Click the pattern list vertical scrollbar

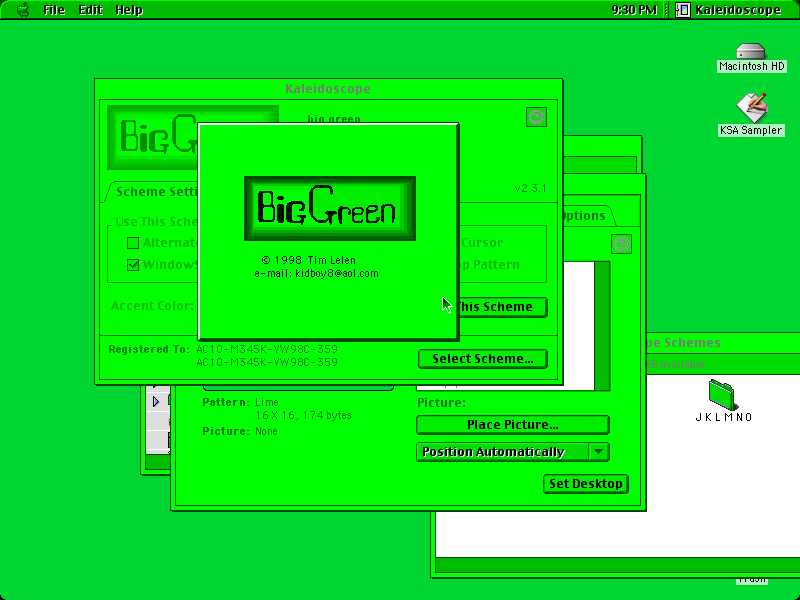point(602,326)
